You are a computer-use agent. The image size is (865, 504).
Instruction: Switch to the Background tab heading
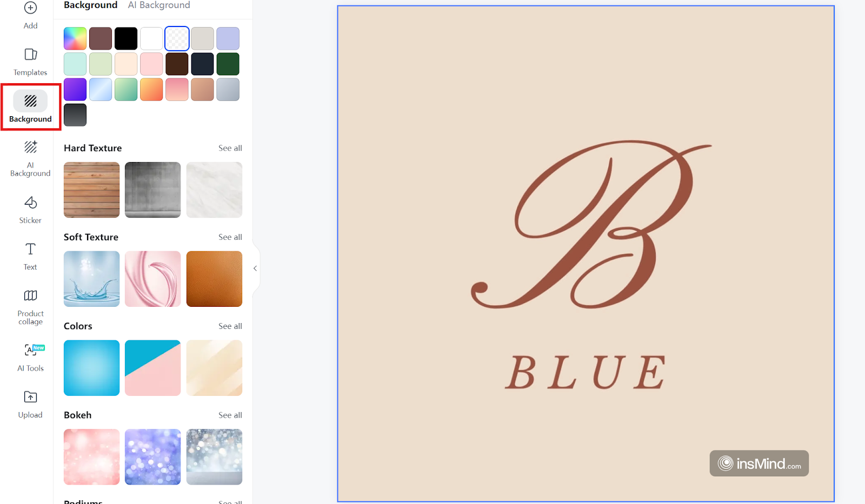point(90,5)
